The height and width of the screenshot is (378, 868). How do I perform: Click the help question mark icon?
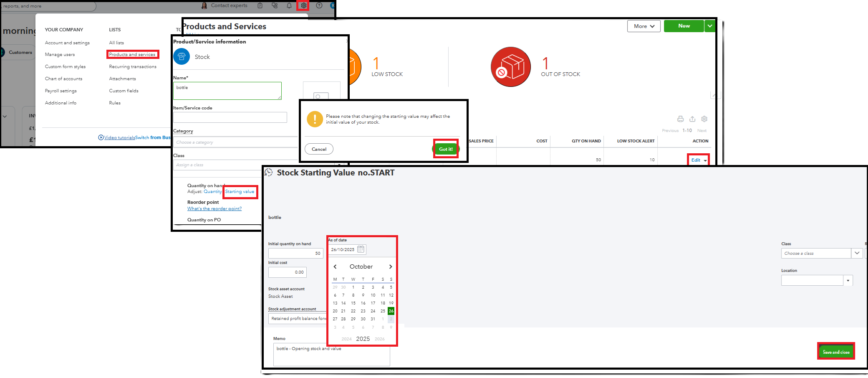tap(319, 5)
